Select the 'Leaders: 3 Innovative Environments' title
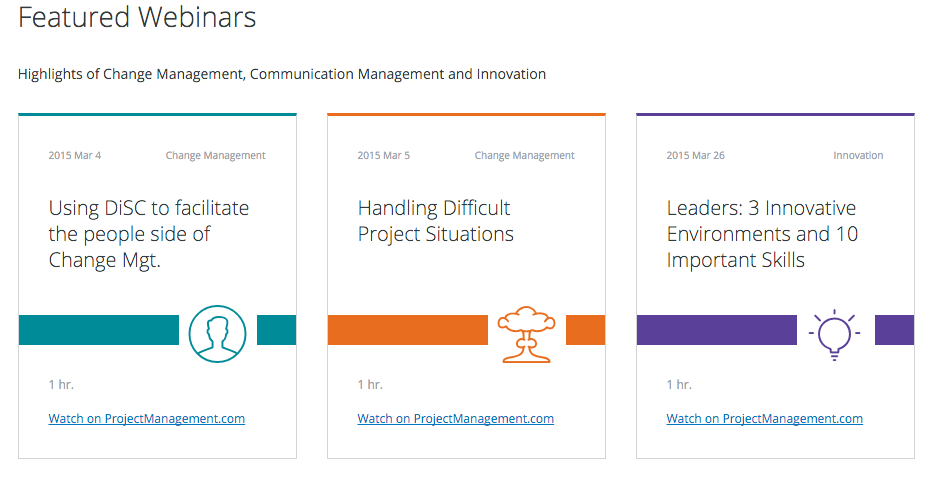This screenshot has width=941, height=488. [762, 234]
